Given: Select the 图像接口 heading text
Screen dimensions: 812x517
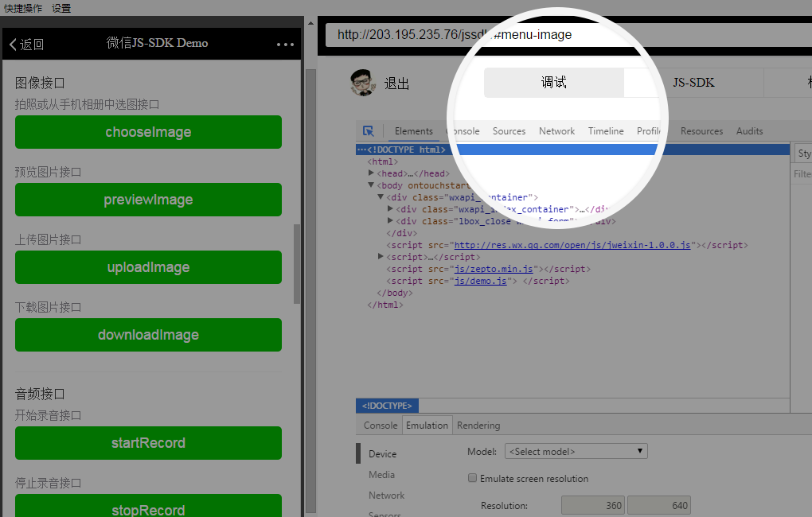Looking at the screenshot, I should click(40, 83).
